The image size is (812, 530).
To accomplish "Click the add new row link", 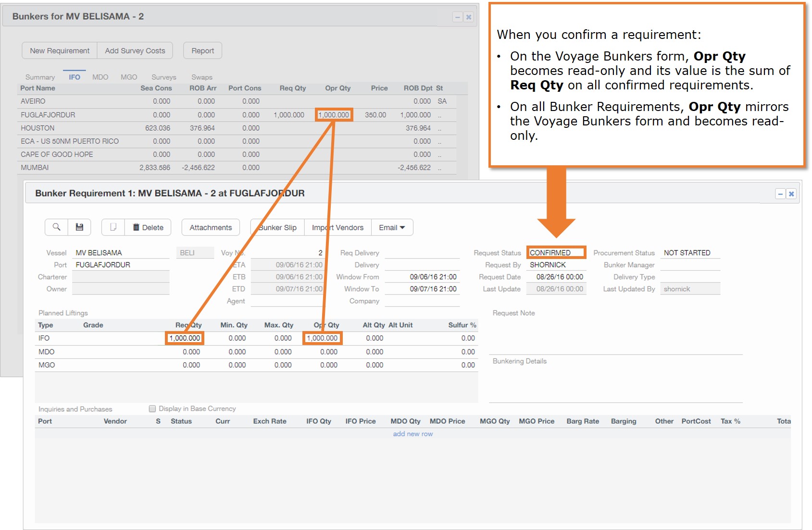I will [x=412, y=434].
